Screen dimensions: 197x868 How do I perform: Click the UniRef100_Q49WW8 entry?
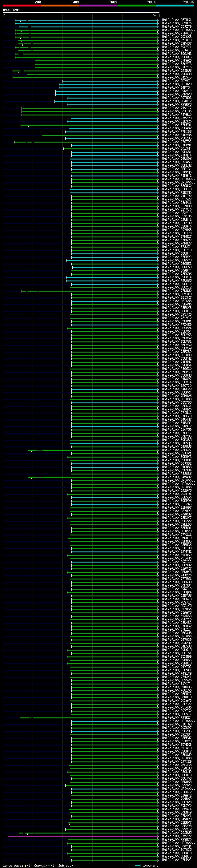(176, 446)
